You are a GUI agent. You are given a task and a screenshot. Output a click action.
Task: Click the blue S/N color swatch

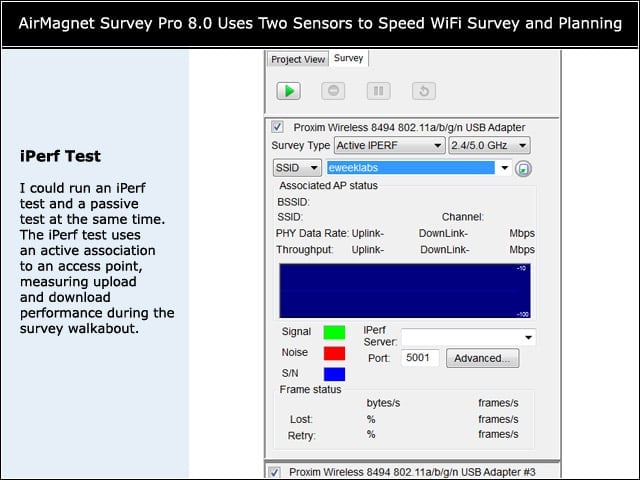coord(334,374)
